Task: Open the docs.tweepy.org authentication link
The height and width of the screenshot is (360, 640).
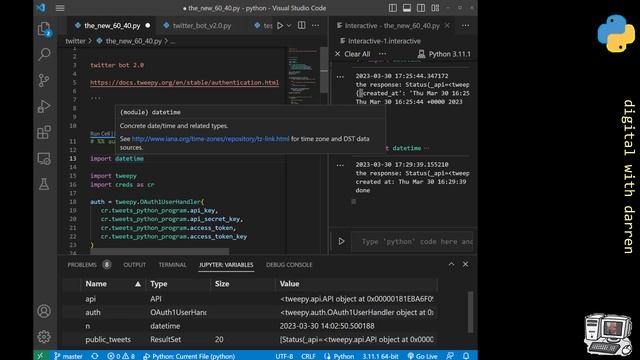Action: (184, 82)
